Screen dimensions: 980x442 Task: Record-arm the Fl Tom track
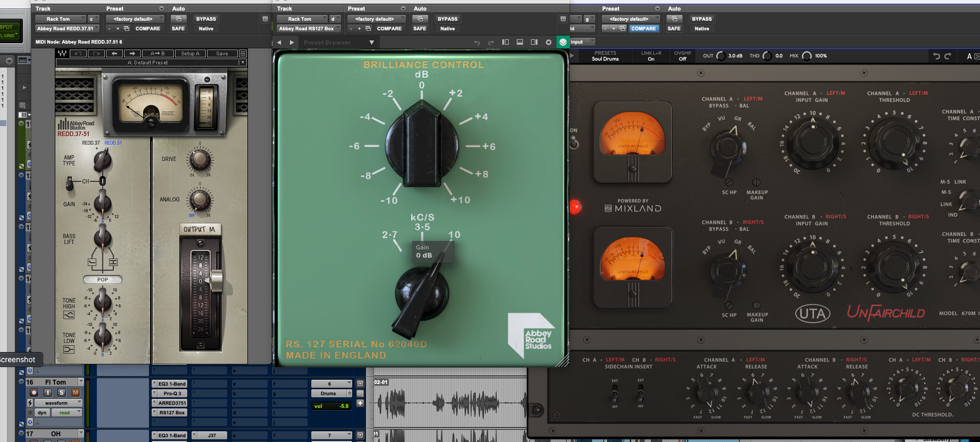click(x=34, y=393)
